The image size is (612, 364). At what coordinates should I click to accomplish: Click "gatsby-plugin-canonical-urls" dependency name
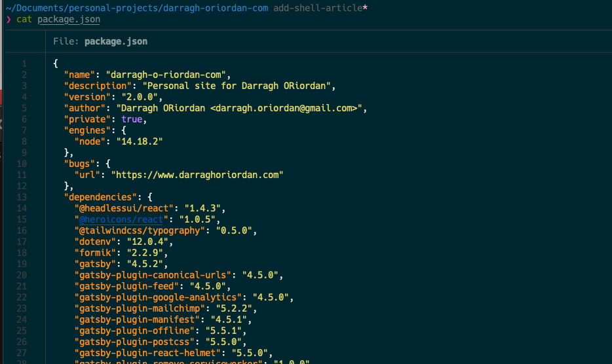[x=153, y=275]
